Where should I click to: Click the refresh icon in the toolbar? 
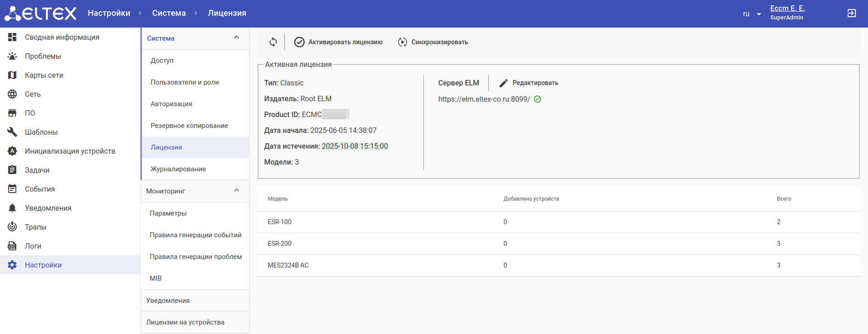pos(273,42)
